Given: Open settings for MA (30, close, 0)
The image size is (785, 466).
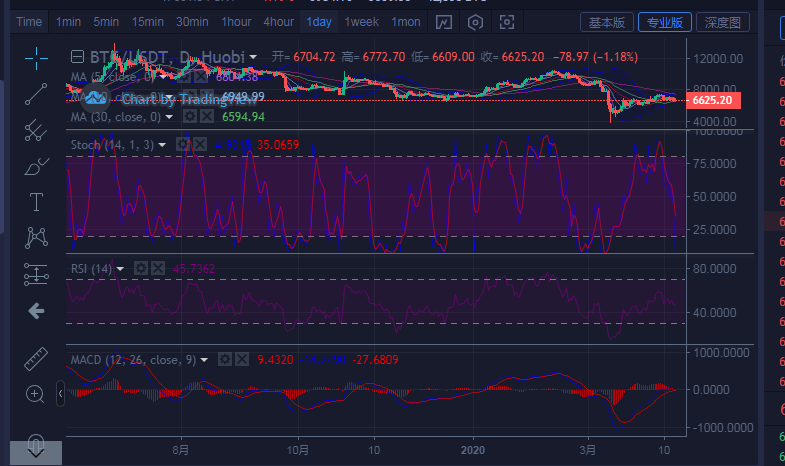Looking at the screenshot, I should [x=190, y=117].
